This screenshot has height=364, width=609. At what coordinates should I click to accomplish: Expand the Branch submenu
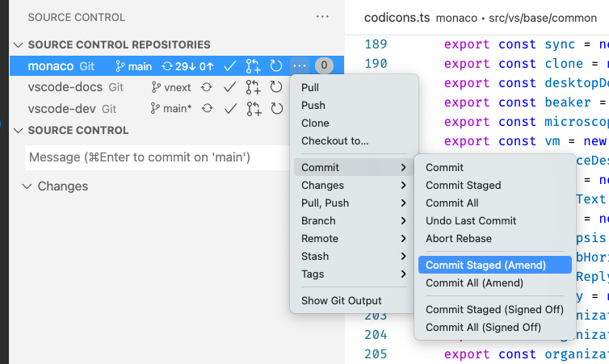click(x=354, y=221)
